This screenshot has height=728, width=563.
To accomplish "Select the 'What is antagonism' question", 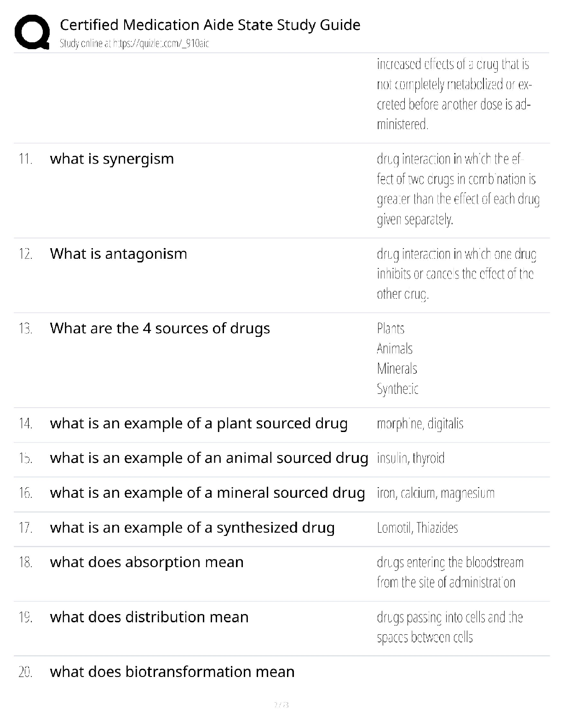I will point(118,254).
